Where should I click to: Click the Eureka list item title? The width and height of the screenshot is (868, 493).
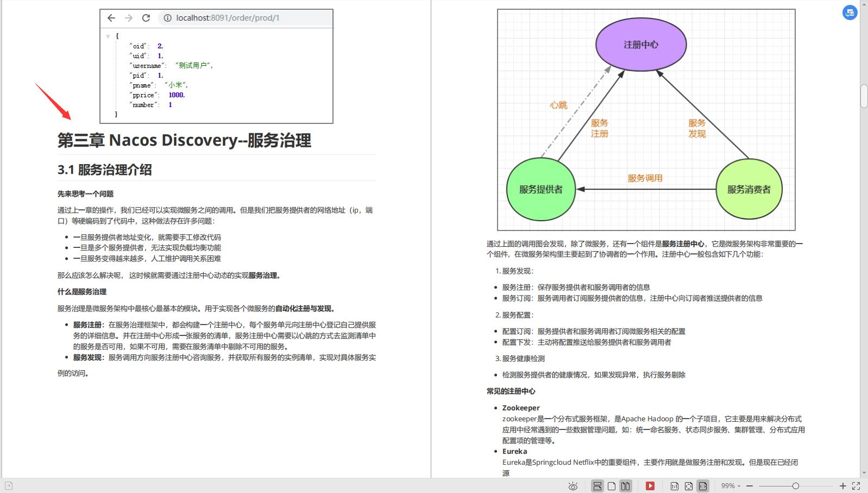[514, 451]
